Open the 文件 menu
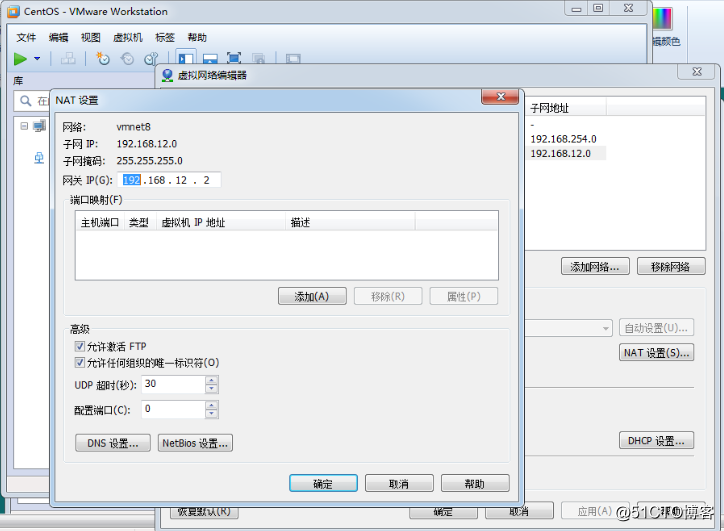The height and width of the screenshot is (531, 724). (x=26, y=37)
